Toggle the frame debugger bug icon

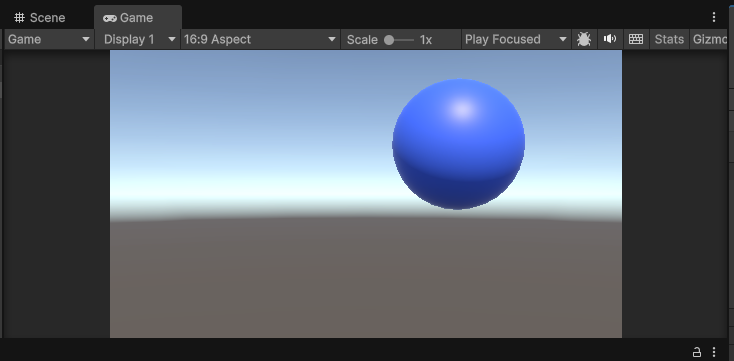584,39
